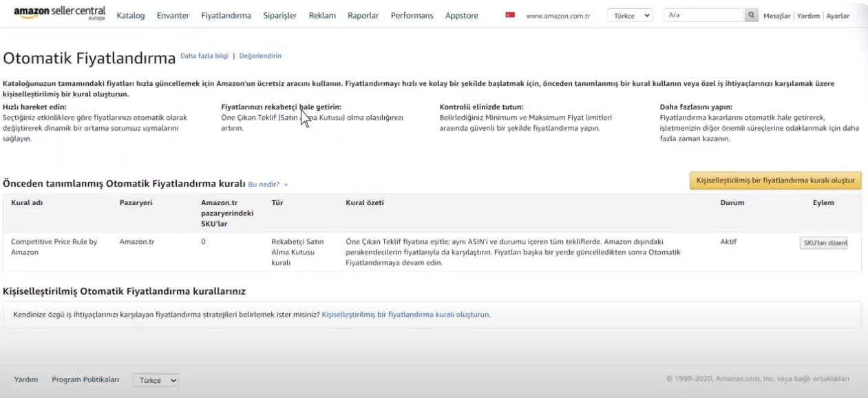
Task: Open the Siparişler menu
Action: pos(279,15)
